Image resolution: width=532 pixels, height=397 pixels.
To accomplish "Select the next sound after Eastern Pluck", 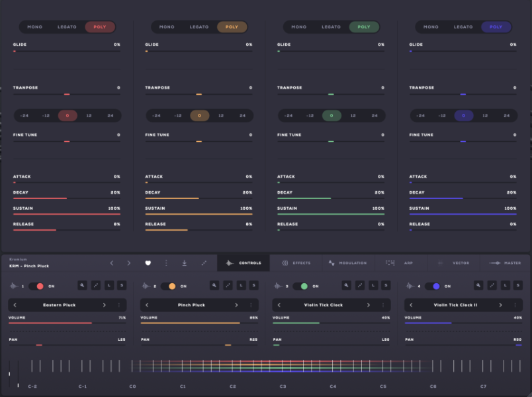I will (x=104, y=305).
